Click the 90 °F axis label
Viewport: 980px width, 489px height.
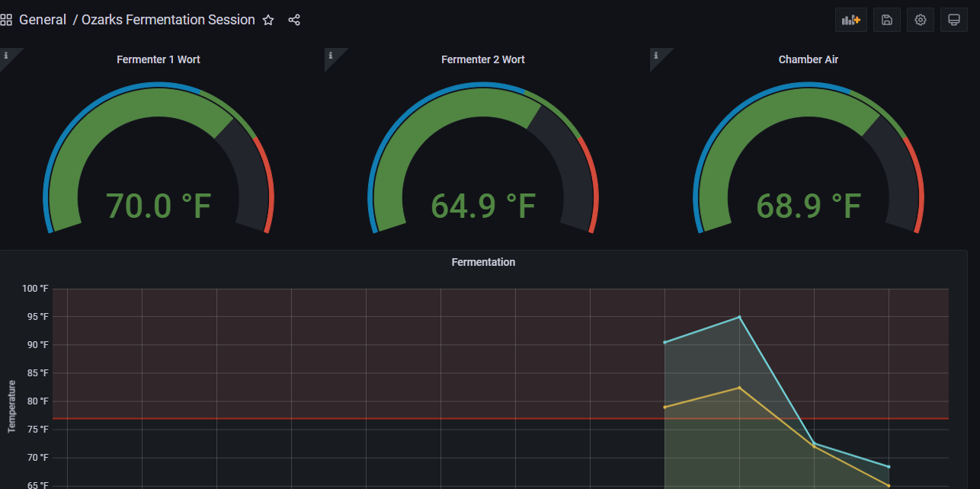(x=37, y=345)
